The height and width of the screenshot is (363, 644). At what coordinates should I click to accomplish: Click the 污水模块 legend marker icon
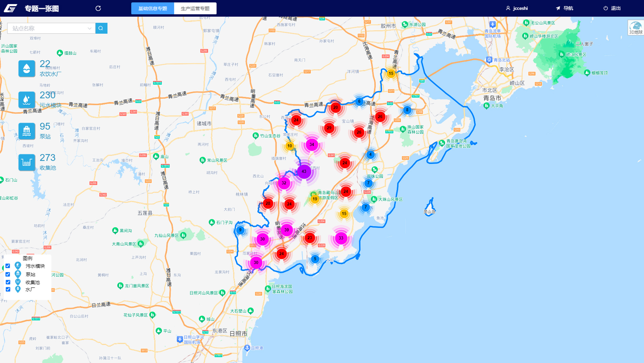click(18, 266)
